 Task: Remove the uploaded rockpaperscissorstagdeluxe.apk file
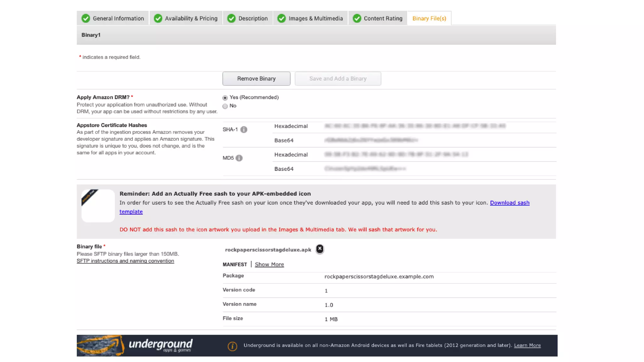(x=319, y=249)
